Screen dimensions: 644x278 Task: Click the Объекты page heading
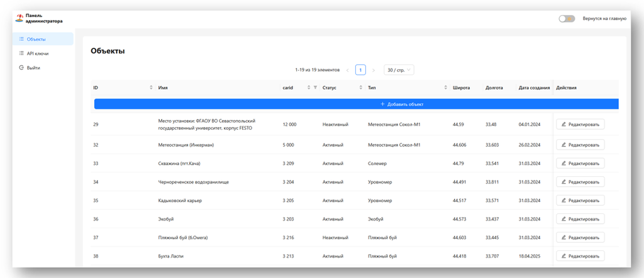108,52
